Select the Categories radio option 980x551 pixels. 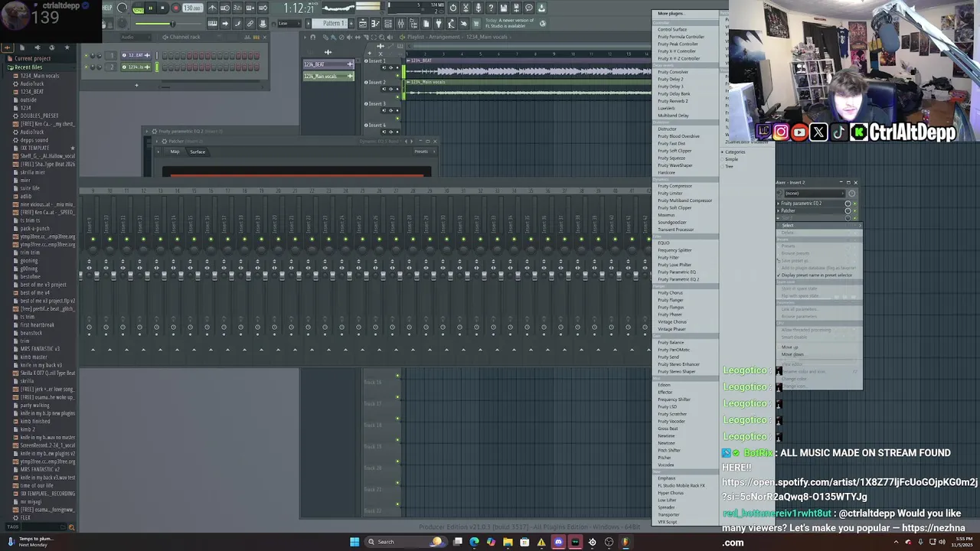733,152
